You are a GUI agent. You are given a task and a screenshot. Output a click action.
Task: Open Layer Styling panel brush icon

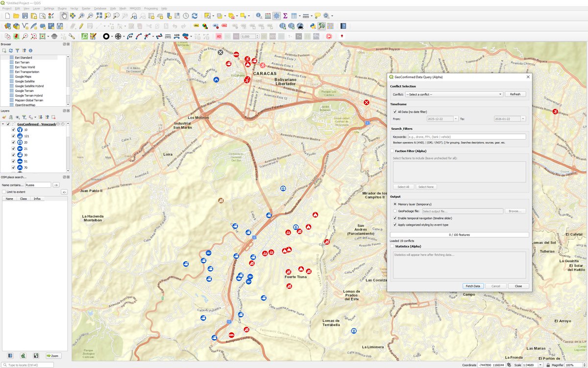click(4, 117)
